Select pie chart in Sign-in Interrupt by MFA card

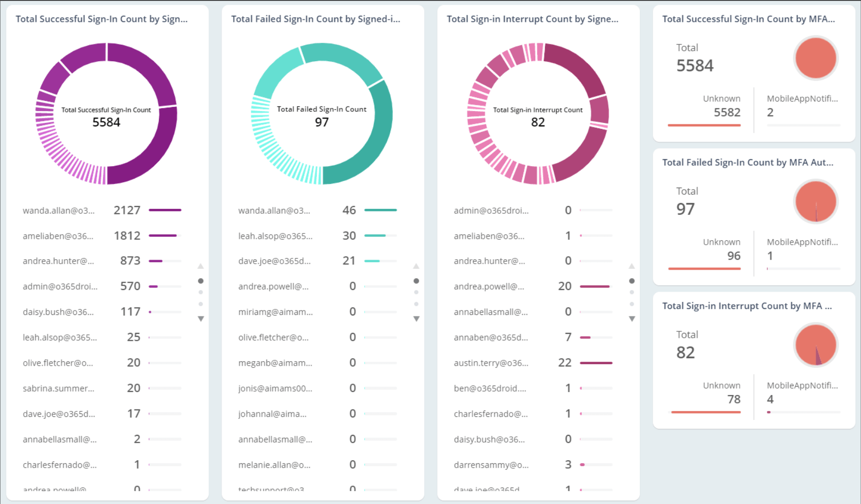[x=815, y=345]
